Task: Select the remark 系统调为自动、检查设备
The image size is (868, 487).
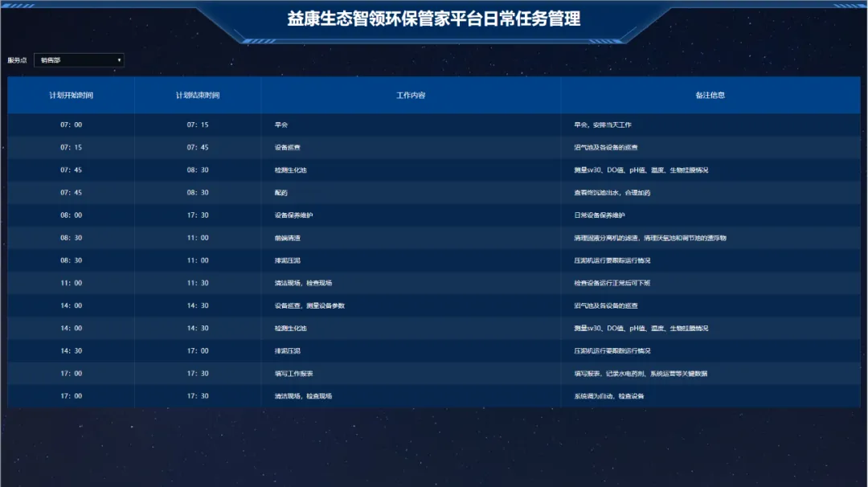Action: (x=609, y=396)
